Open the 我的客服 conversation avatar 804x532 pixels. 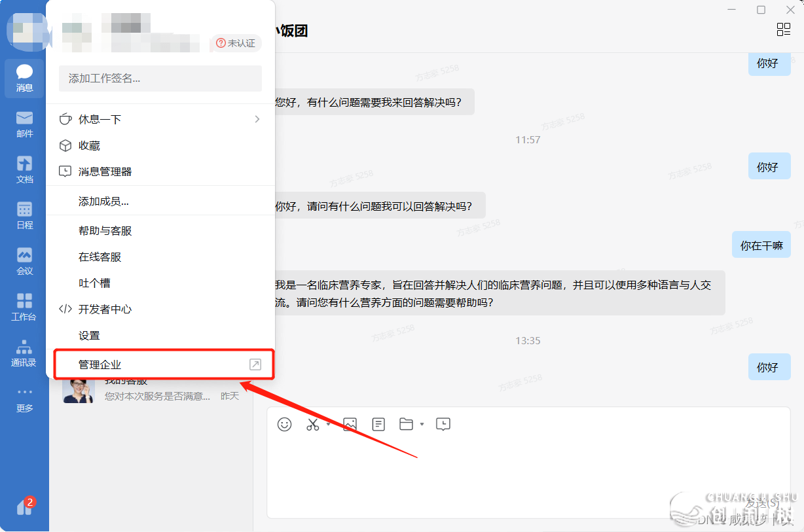click(79, 390)
